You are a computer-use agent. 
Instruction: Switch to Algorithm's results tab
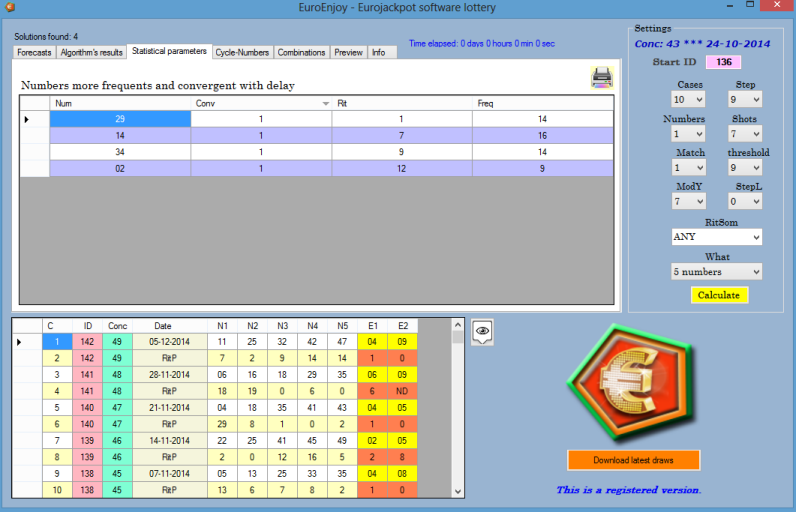click(x=91, y=52)
